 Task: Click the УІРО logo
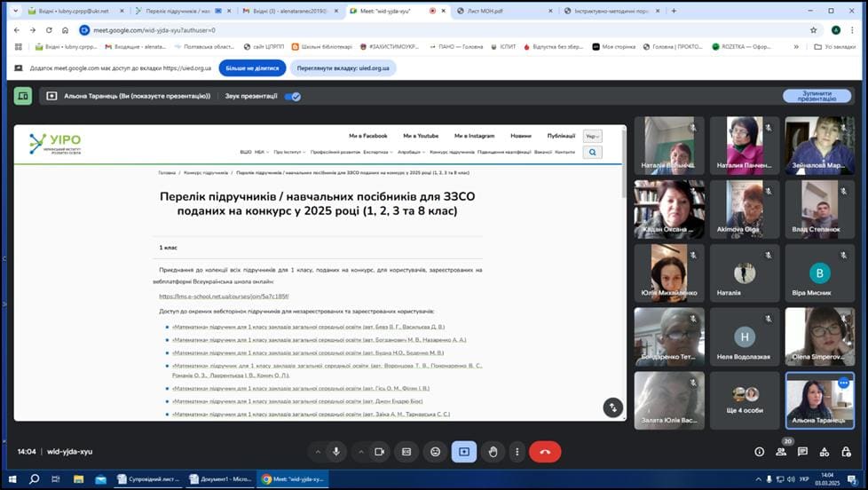point(55,144)
